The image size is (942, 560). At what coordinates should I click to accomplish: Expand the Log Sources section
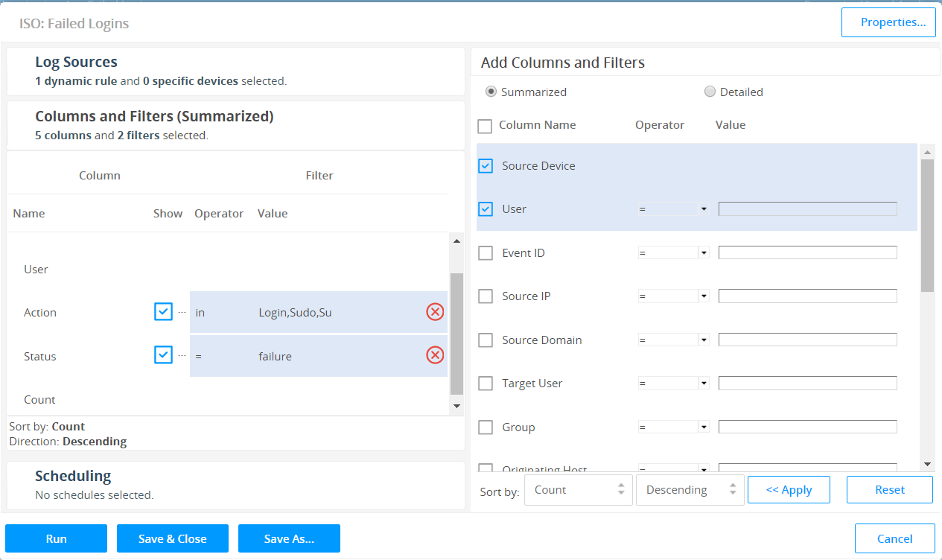[x=76, y=63]
